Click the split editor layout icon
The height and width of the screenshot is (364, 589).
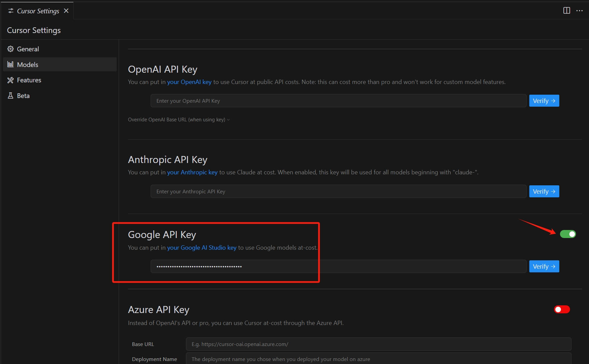[566, 11]
